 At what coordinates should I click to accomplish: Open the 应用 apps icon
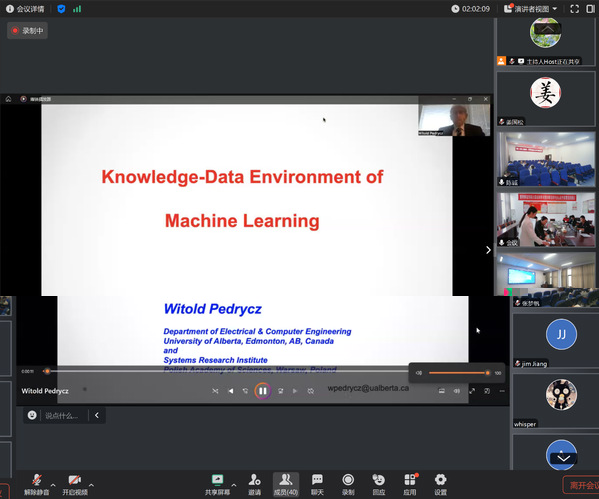pyautogui.click(x=410, y=484)
